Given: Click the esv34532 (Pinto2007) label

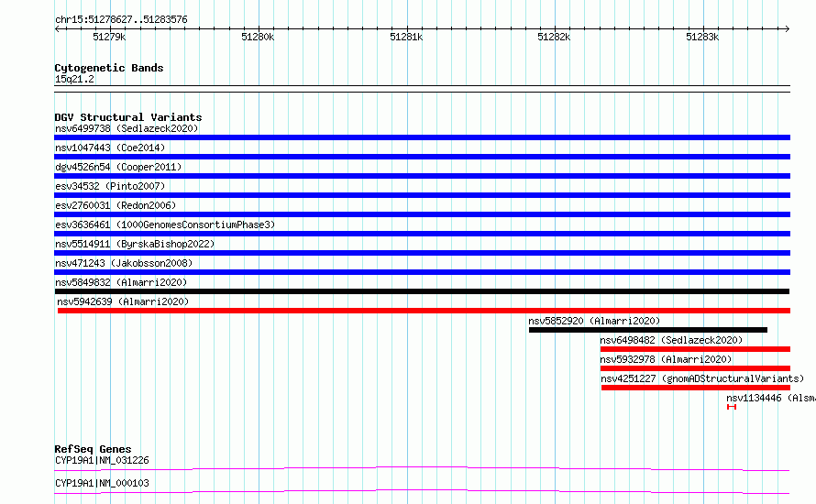Looking at the screenshot, I should (x=110, y=186).
